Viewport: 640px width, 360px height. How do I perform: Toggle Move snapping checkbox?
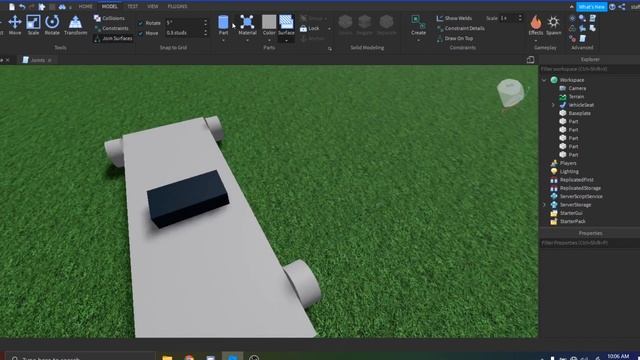point(141,33)
